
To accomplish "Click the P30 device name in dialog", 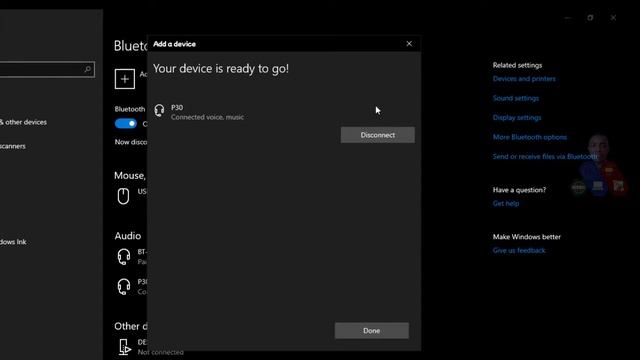I will pyautogui.click(x=177, y=107).
